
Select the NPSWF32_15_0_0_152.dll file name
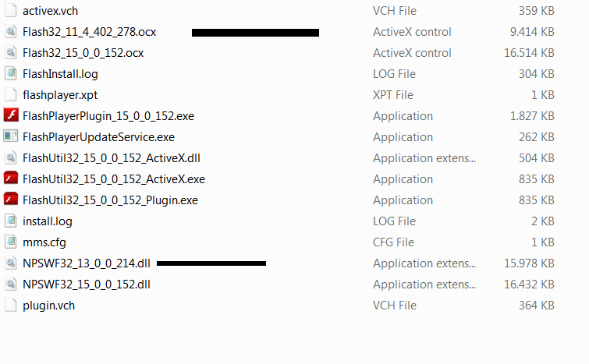[x=87, y=284]
